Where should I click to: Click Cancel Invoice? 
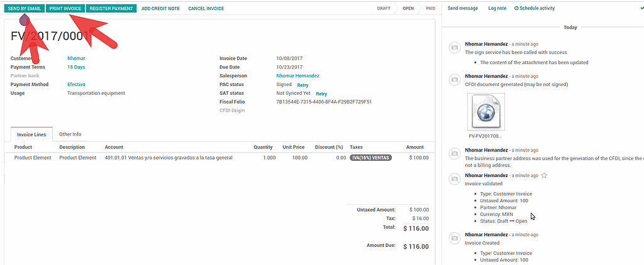tap(206, 9)
